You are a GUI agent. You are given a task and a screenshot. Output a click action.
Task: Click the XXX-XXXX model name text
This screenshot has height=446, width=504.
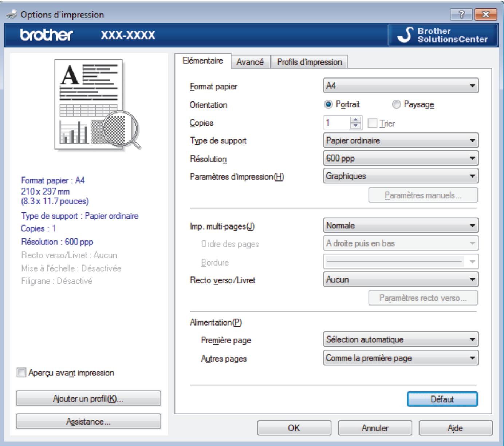tap(128, 35)
